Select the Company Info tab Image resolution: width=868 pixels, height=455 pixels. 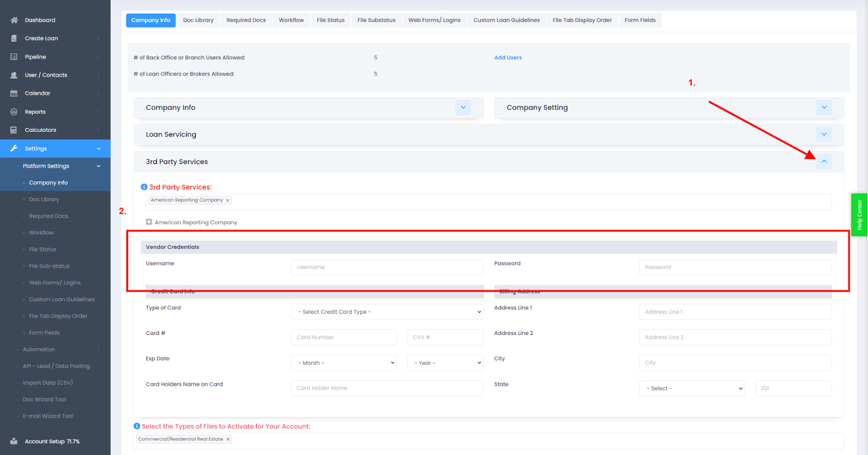pyautogui.click(x=151, y=20)
